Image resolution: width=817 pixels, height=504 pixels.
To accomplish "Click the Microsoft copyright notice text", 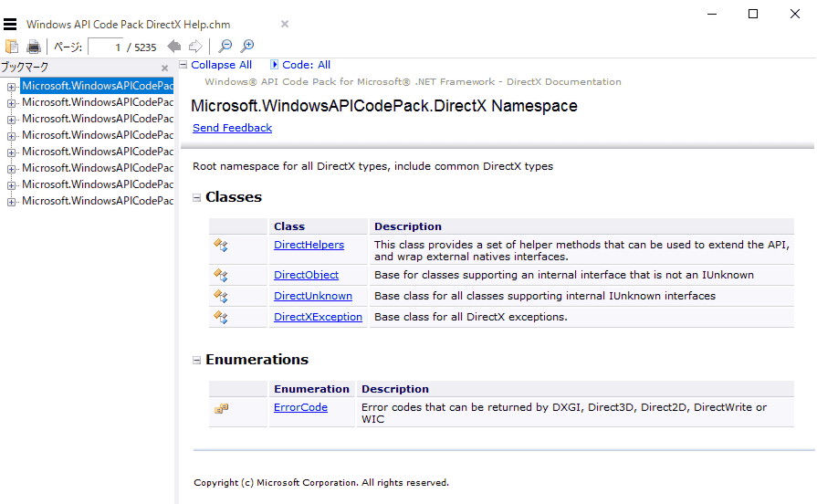I will coord(321,483).
